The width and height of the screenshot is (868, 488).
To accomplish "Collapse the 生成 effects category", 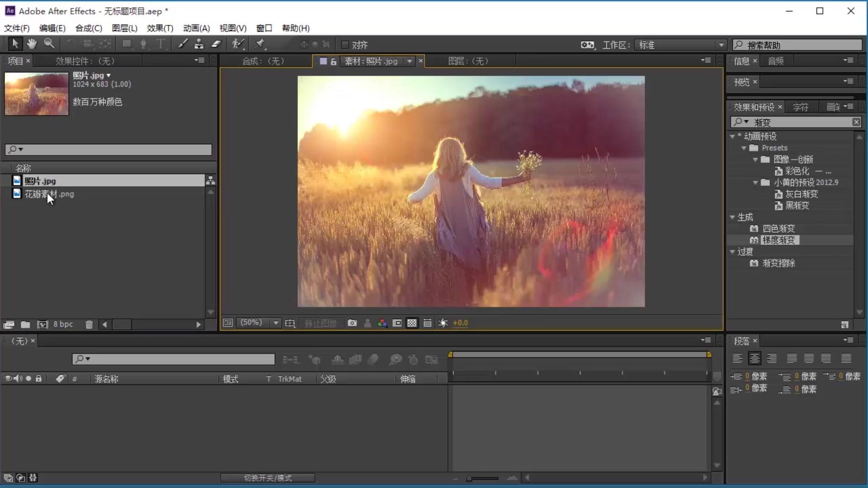I will [732, 217].
